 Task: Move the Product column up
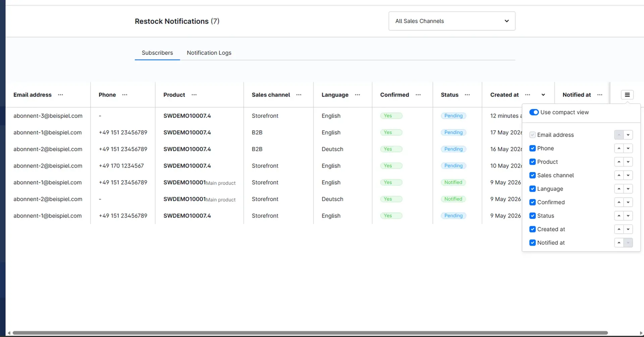[619, 162]
